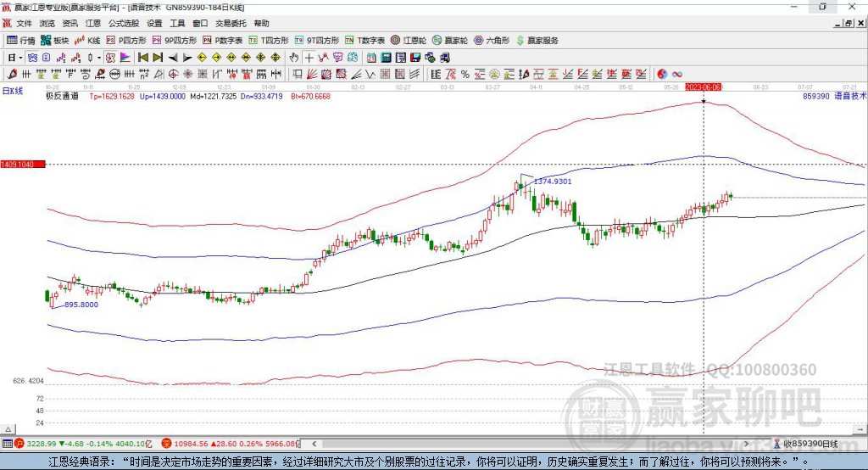Expand the 日 period dropdown
Viewport: 868px width, 470px height.
(x=20, y=58)
